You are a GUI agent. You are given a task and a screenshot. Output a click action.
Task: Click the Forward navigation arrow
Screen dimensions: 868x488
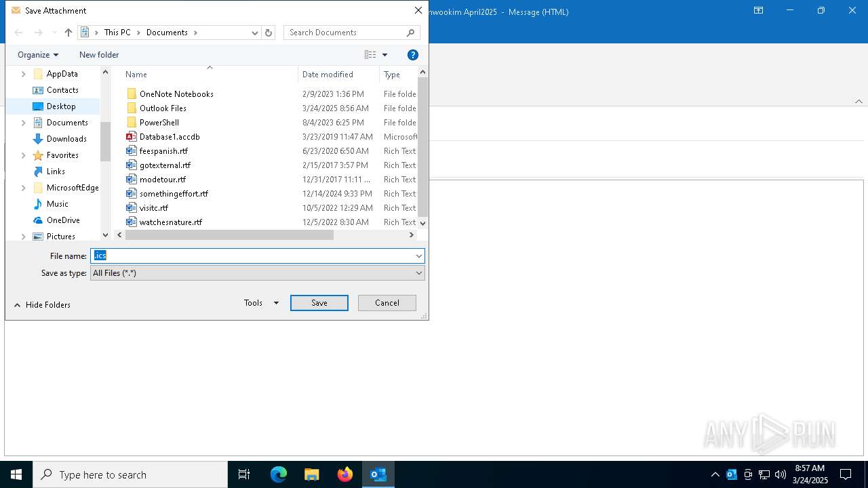[x=39, y=33]
